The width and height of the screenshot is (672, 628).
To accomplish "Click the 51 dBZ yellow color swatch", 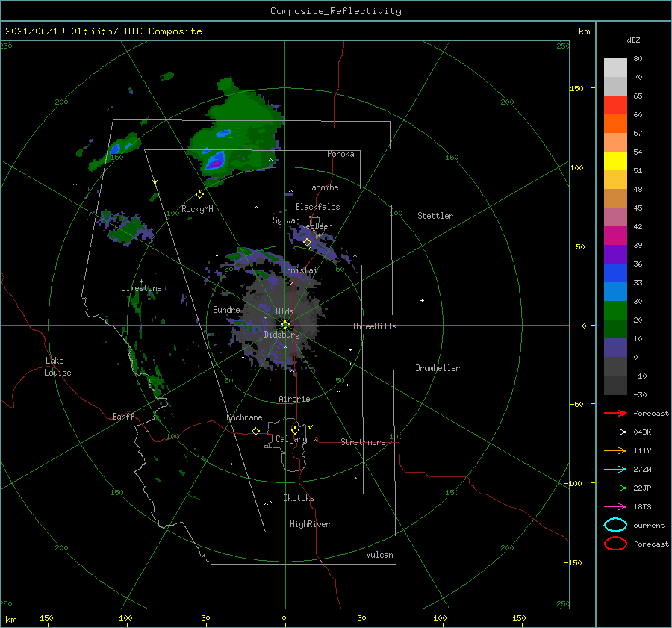I will point(615,161).
